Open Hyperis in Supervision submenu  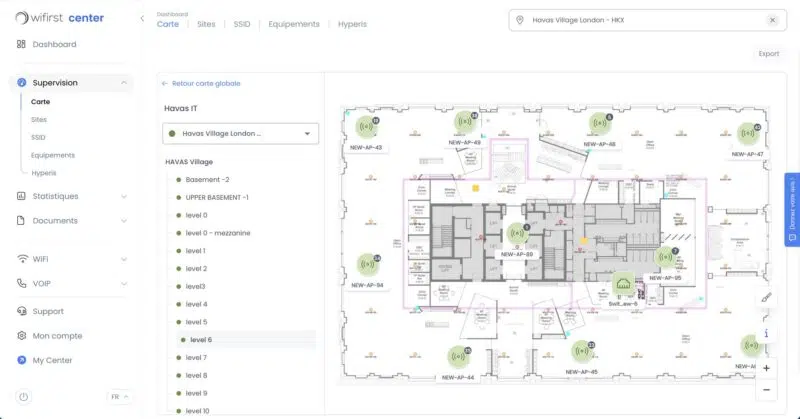pyautogui.click(x=44, y=173)
